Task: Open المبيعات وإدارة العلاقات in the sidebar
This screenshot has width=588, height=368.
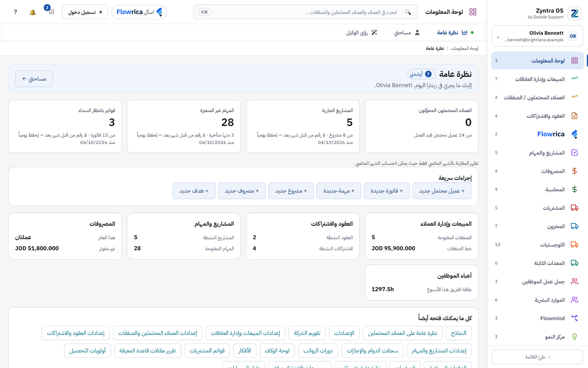Action: pos(537,79)
